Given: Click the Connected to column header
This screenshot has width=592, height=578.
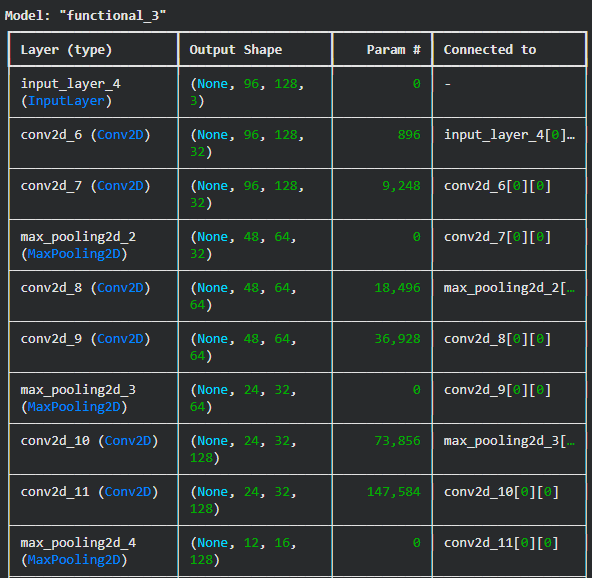Looking at the screenshot, I should point(490,50).
